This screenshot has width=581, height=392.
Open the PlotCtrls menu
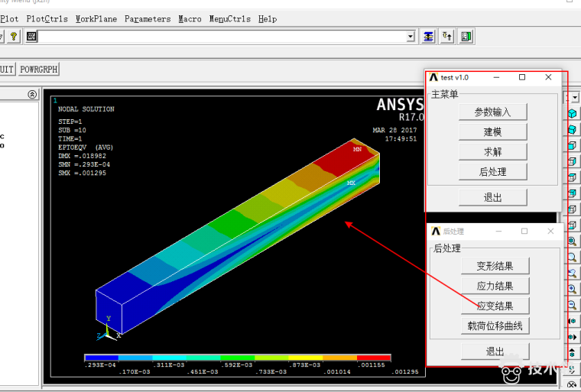tap(47, 19)
